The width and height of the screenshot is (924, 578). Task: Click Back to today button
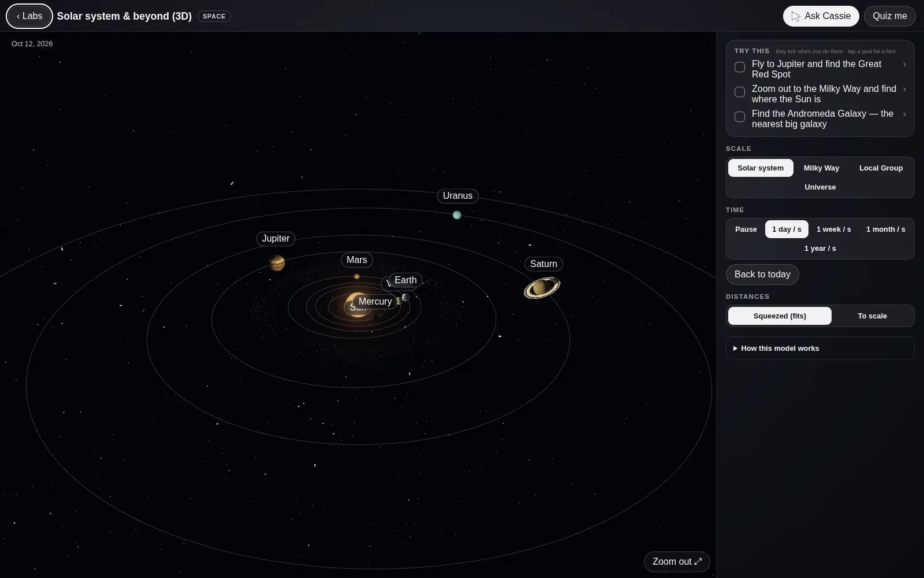762,275
